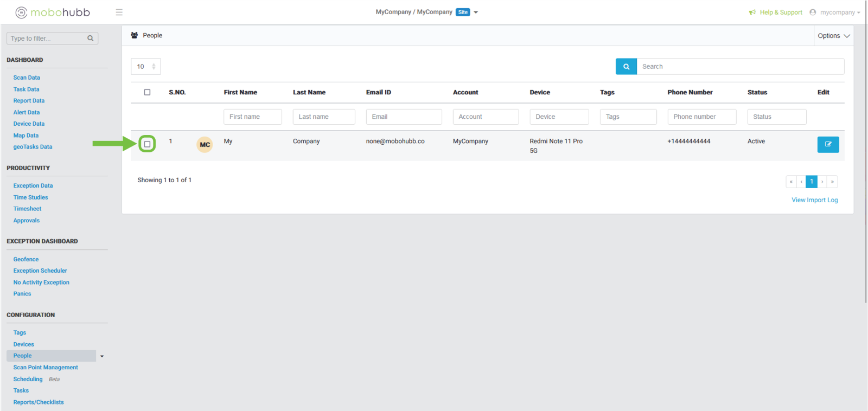Click the mobohubb logo
Viewport: 868px width, 411px height.
click(53, 12)
